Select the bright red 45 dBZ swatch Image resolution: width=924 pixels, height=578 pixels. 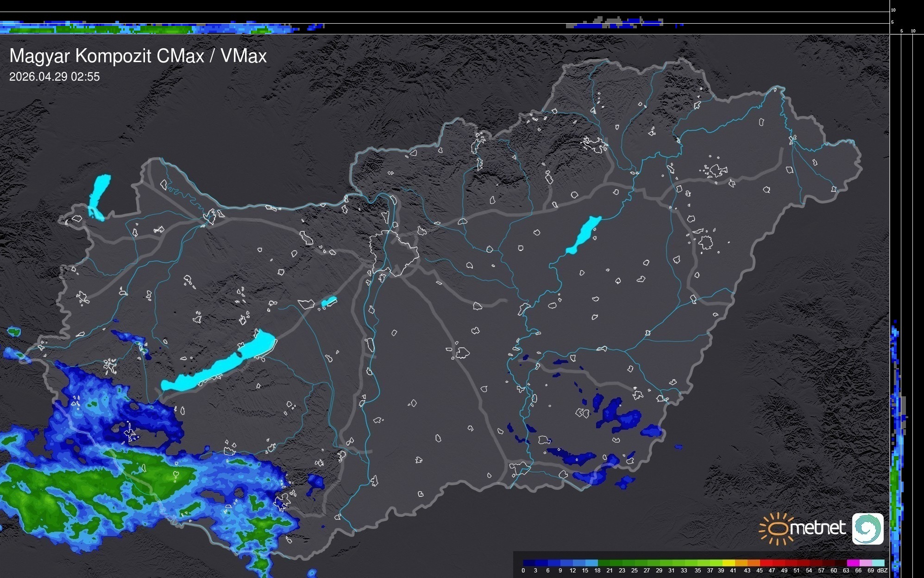(x=766, y=563)
